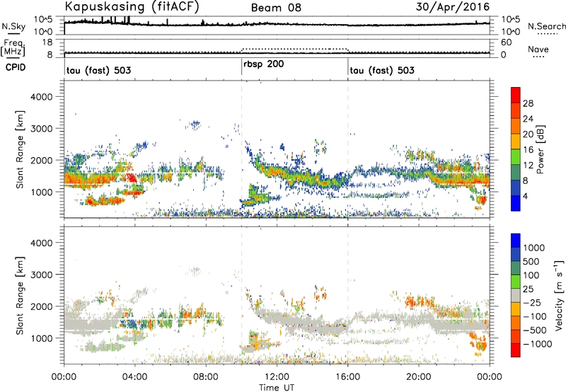This screenshot has height=392, width=566.
Task: Click the 'rbsp 200' CPID marker
Action: tap(264, 64)
